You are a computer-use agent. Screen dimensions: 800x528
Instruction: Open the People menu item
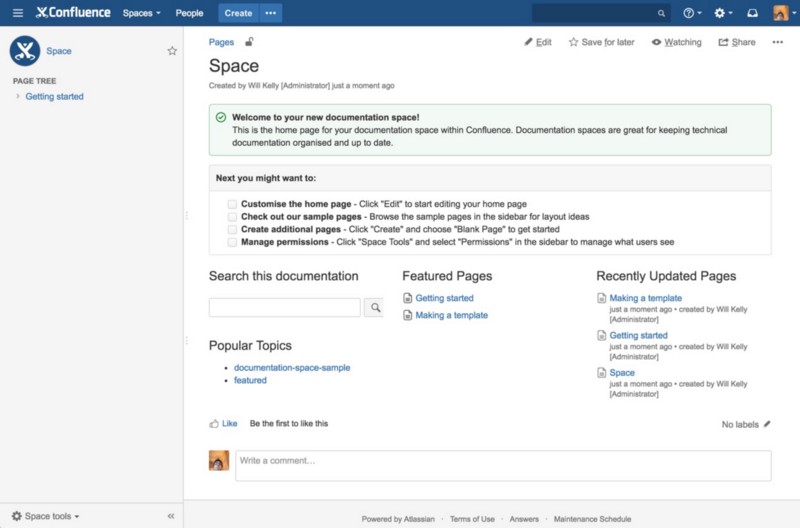coord(189,13)
